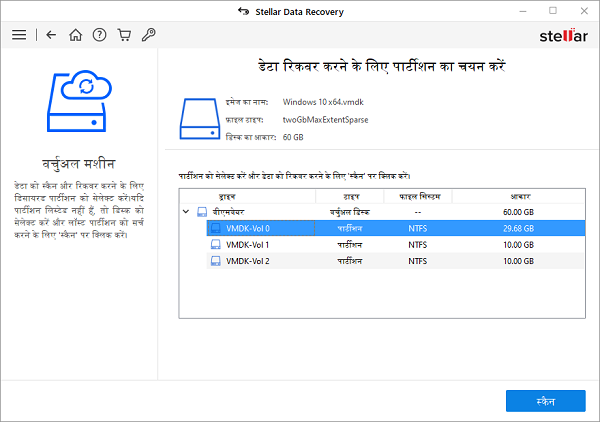This screenshot has width=600, height=422.
Task: Click the Type column header
Action: [x=350, y=197]
